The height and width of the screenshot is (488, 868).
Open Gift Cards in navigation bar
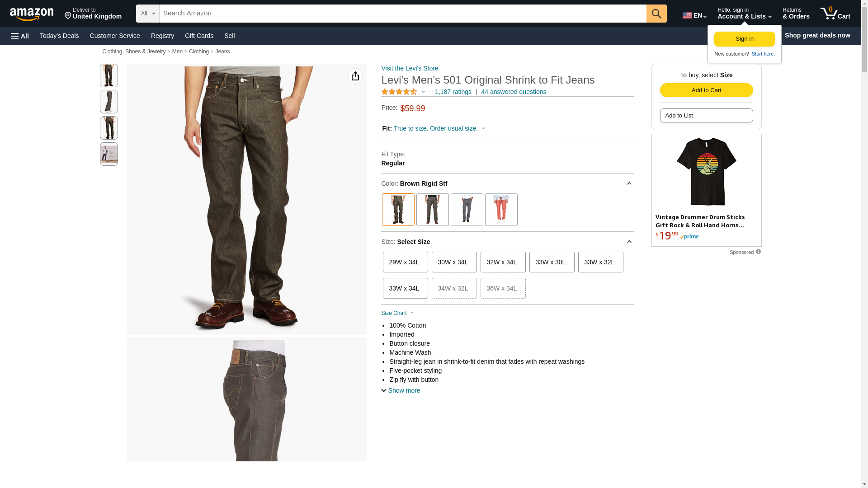point(199,36)
